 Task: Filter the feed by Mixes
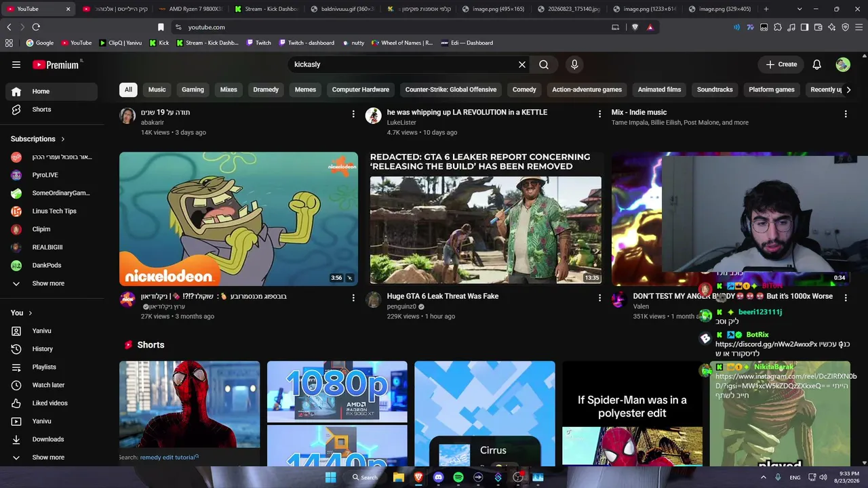coord(229,89)
